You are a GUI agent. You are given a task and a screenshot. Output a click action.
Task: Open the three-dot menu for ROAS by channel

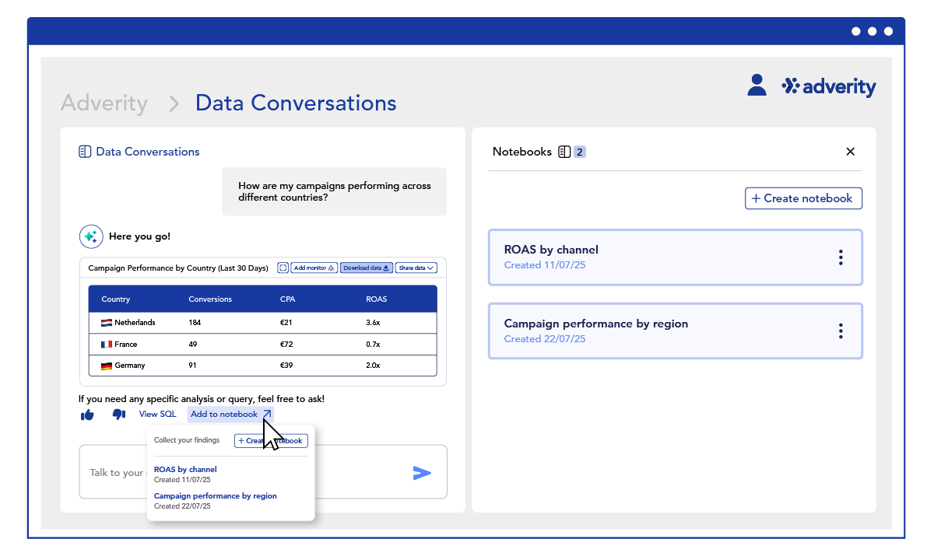pyautogui.click(x=841, y=257)
